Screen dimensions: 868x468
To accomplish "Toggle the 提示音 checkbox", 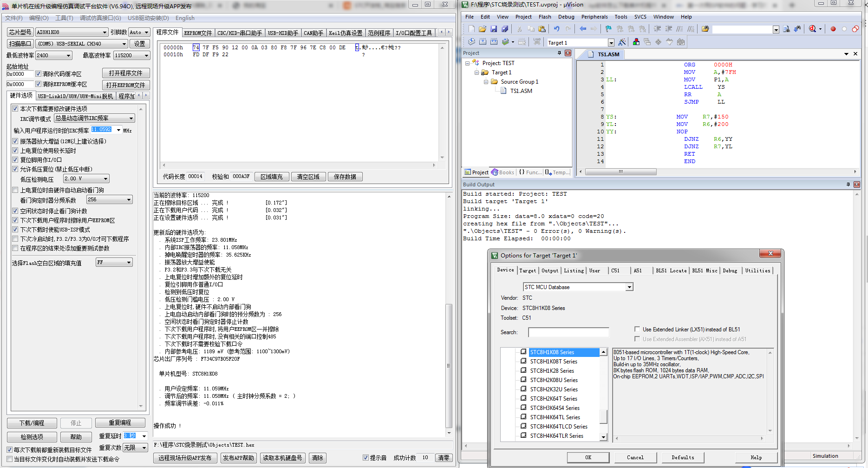I will 365,458.
